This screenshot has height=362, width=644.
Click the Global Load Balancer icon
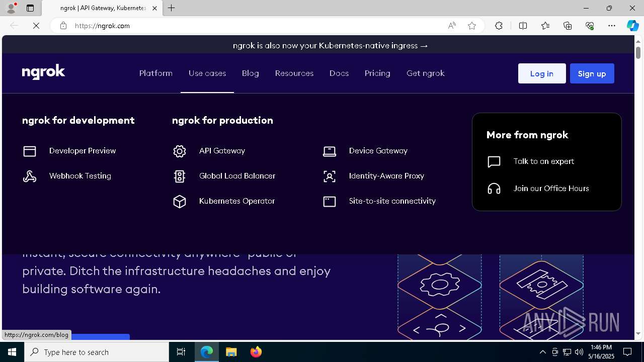click(x=180, y=176)
